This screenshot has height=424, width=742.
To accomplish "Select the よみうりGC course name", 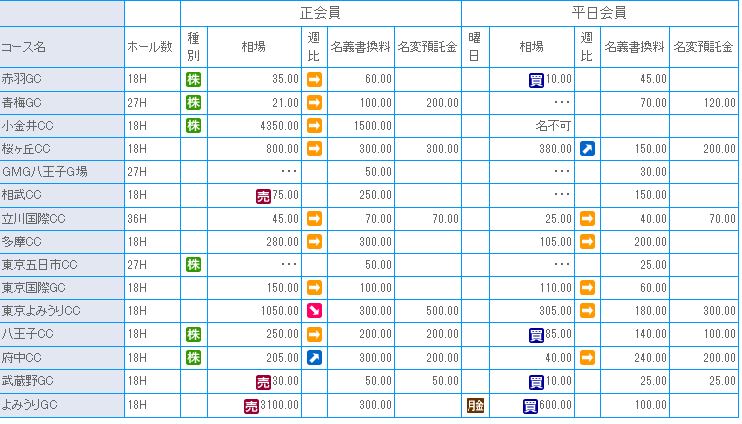I will (x=30, y=405).
